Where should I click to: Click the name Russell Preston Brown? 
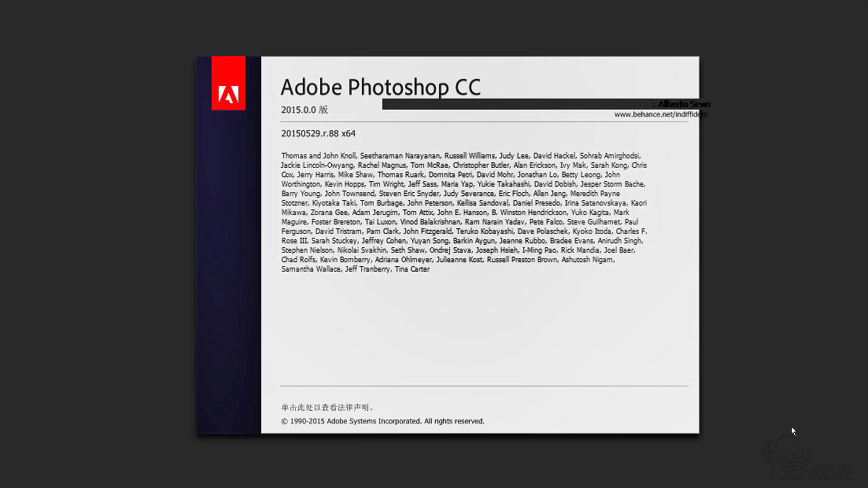click(x=522, y=260)
